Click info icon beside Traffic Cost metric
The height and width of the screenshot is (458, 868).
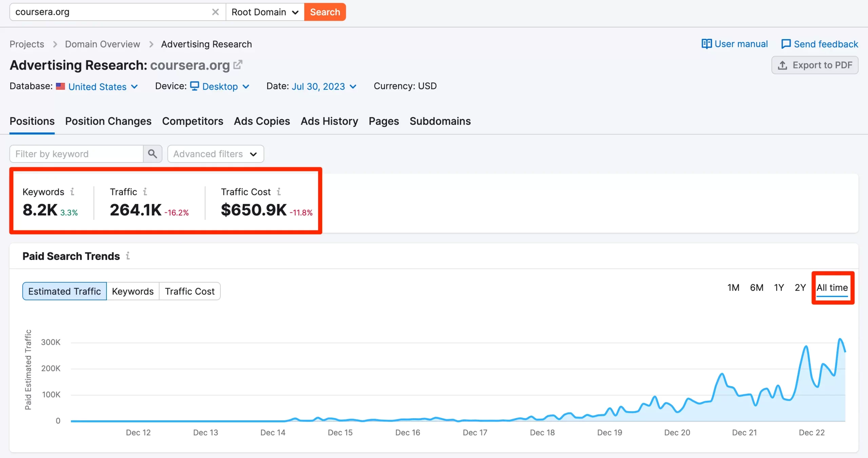279,192
